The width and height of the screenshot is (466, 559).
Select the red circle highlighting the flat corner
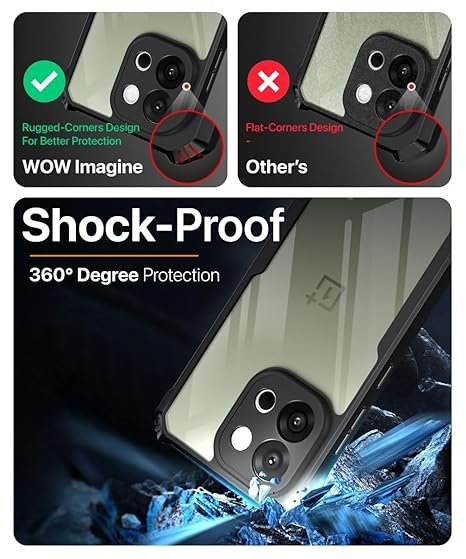point(411,147)
